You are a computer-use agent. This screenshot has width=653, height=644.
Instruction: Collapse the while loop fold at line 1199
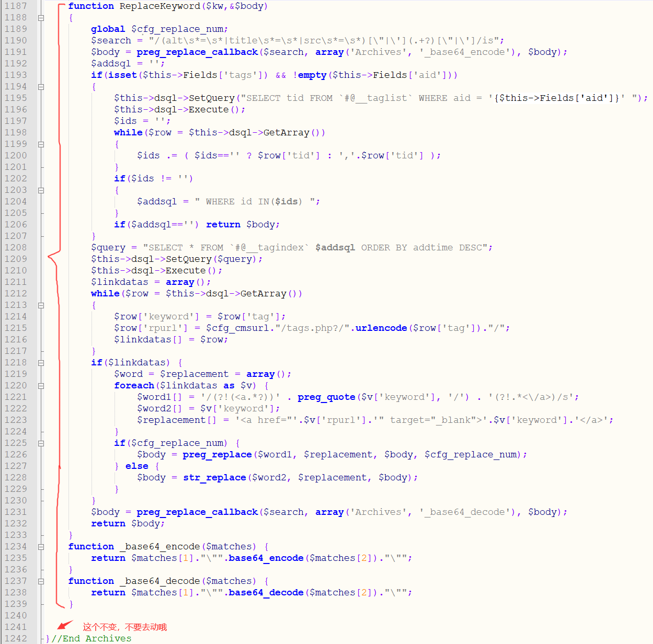[x=41, y=144]
